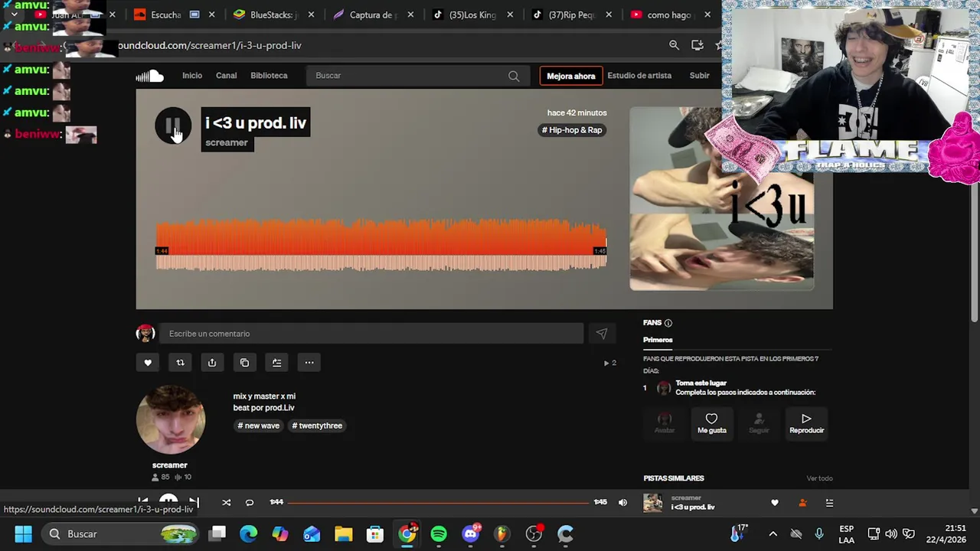Open the SoundCloud logo home link
The height and width of the screenshot is (551, 980).
150,76
